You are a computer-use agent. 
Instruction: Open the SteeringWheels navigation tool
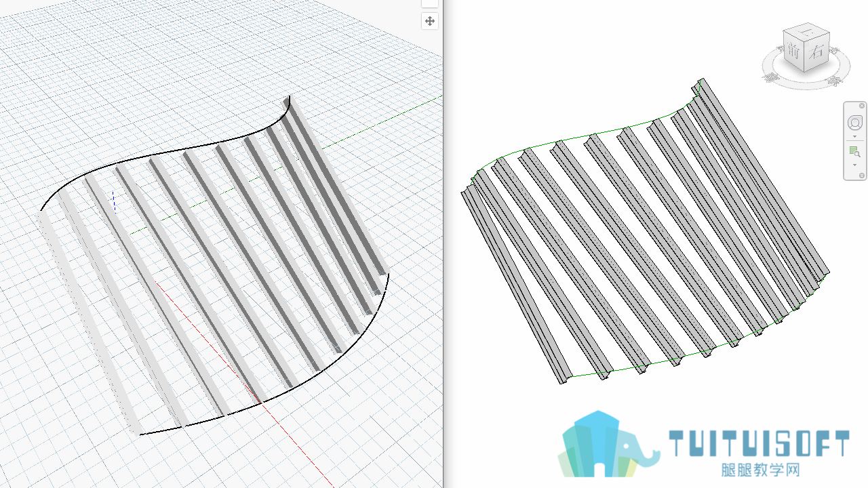(x=855, y=123)
